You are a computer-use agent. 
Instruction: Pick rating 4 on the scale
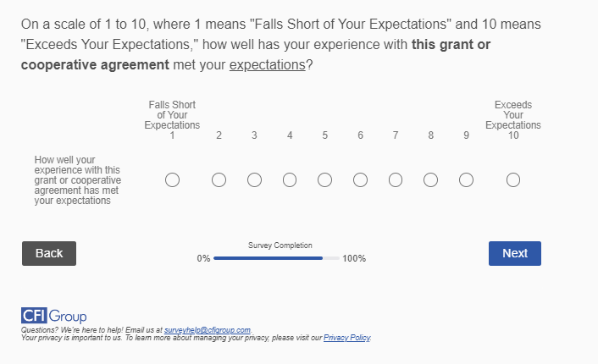[290, 179]
